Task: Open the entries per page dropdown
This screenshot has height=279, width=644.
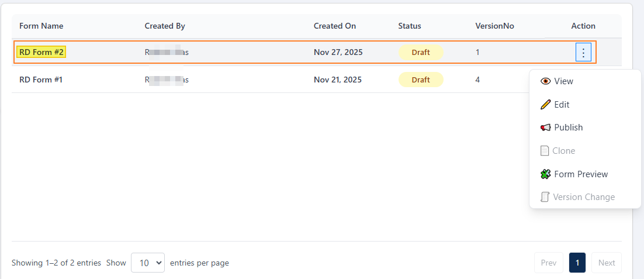Action: point(148,263)
